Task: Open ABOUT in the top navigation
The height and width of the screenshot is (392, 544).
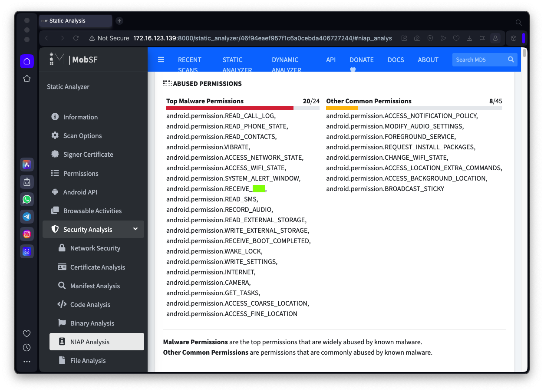Action: [x=428, y=60]
